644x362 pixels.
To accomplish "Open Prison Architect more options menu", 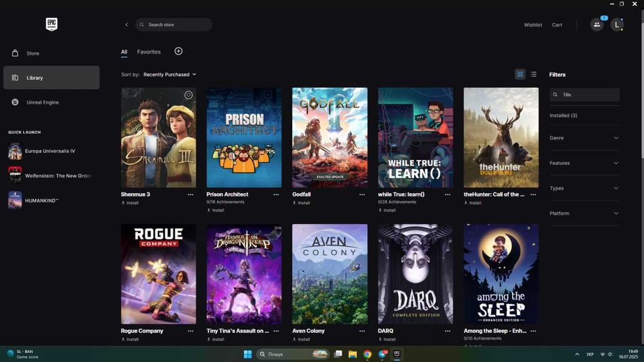I will (x=276, y=195).
